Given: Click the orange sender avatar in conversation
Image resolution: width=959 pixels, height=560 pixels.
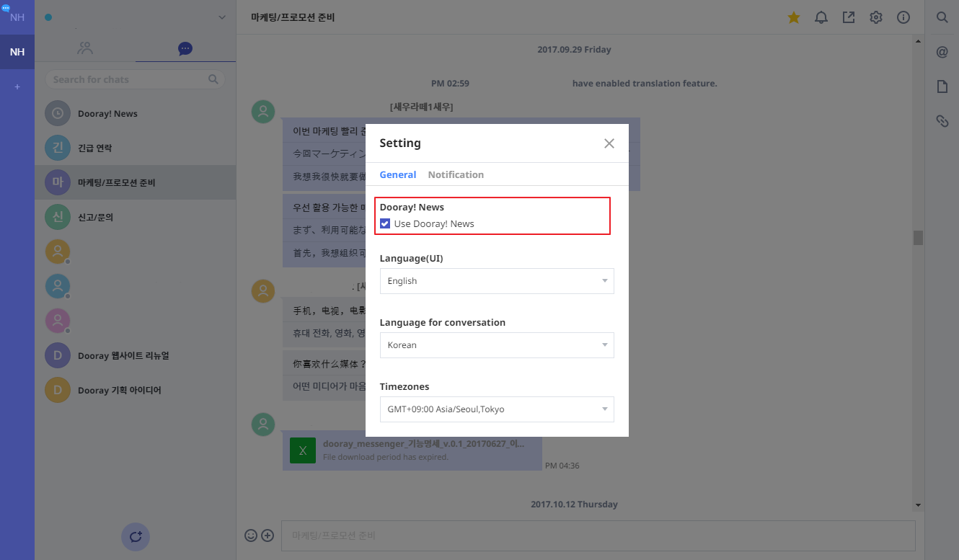Looking at the screenshot, I should [263, 291].
